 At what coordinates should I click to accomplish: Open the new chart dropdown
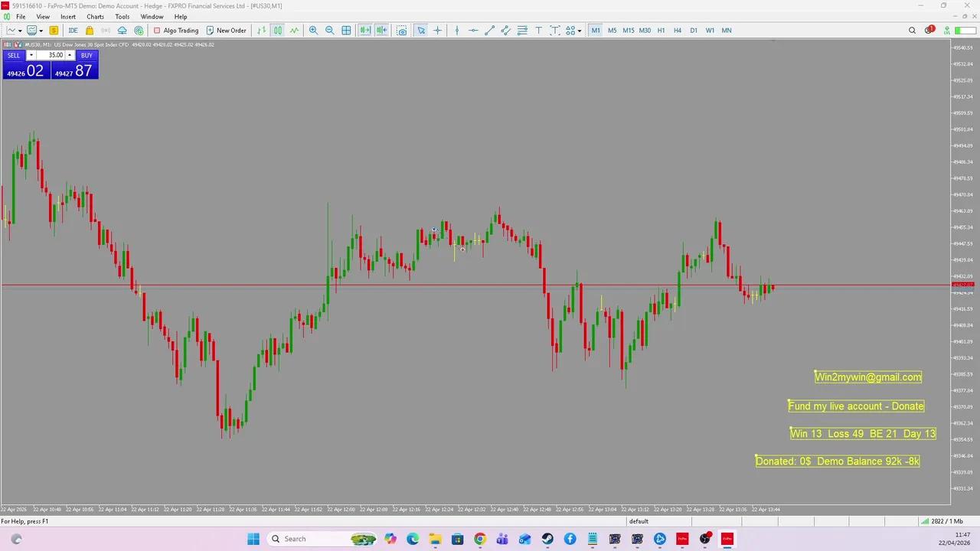click(x=14, y=31)
